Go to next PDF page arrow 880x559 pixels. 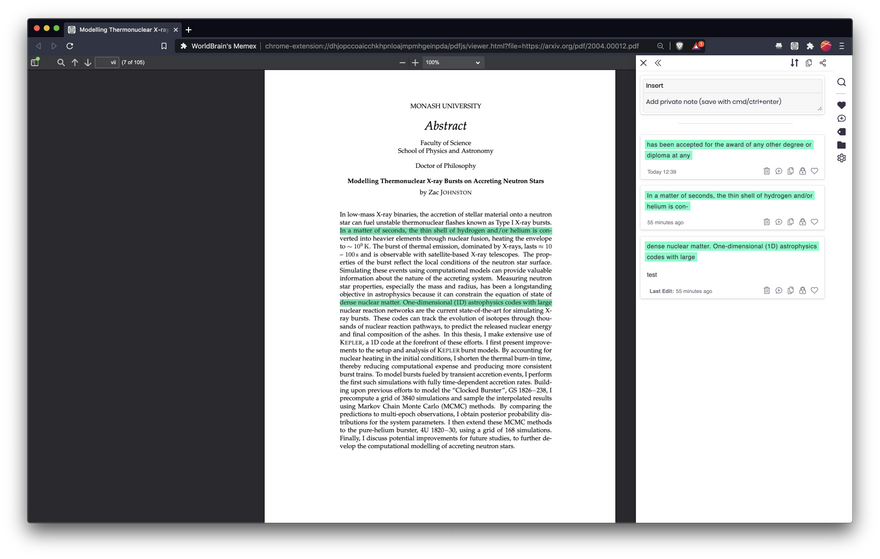click(88, 62)
